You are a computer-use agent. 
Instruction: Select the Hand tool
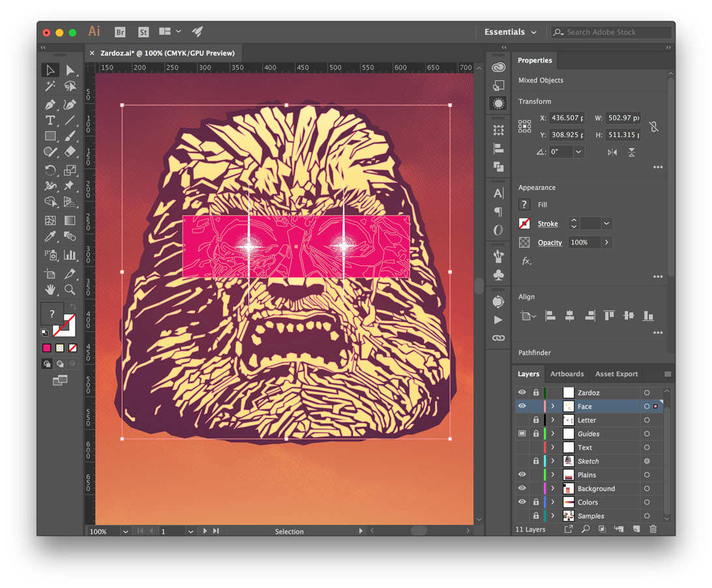50,289
